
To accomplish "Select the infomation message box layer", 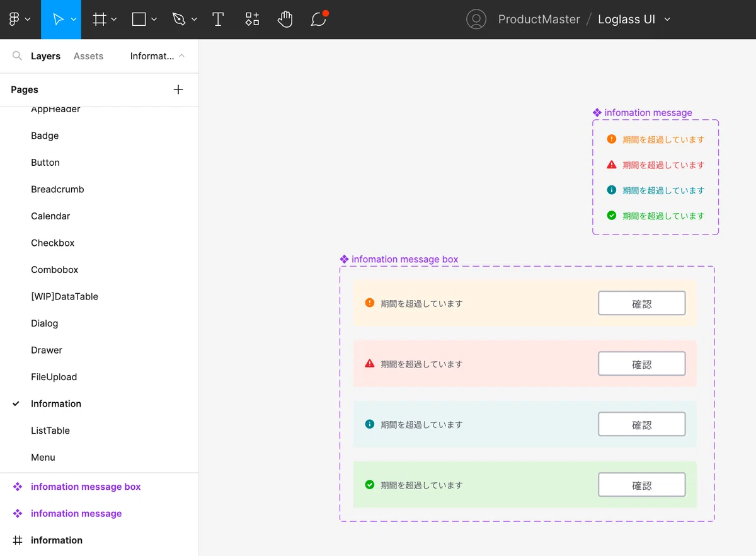I will coord(86,487).
